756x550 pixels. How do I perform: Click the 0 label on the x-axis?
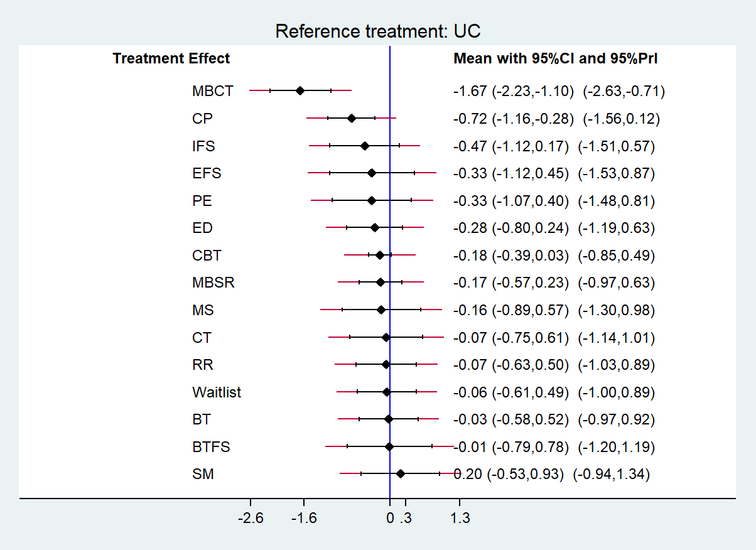[x=390, y=519]
